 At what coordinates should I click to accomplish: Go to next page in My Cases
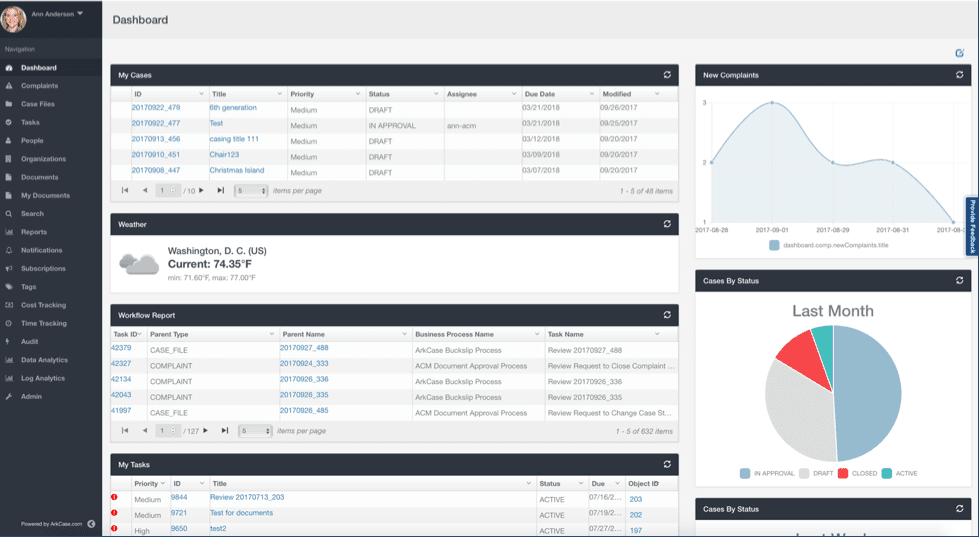click(x=201, y=190)
